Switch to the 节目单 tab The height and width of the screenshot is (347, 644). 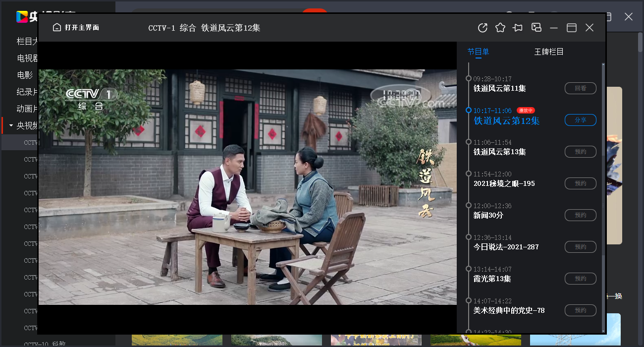pyautogui.click(x=479, y=52)
